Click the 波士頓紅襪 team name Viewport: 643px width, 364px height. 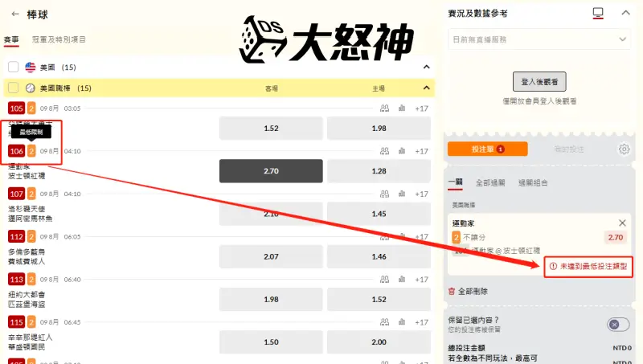[27, 176]
